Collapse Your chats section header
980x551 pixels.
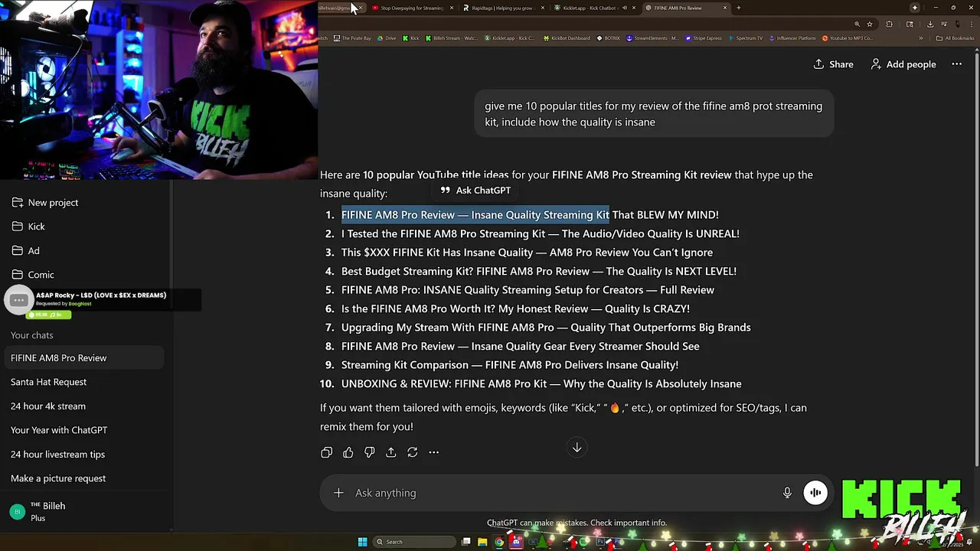click(x=31, y=335)
